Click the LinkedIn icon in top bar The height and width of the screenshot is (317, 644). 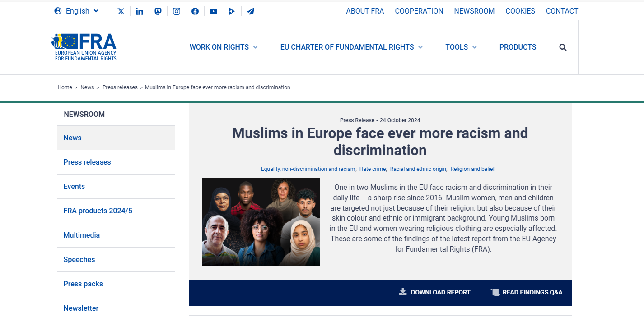[140, 11]
